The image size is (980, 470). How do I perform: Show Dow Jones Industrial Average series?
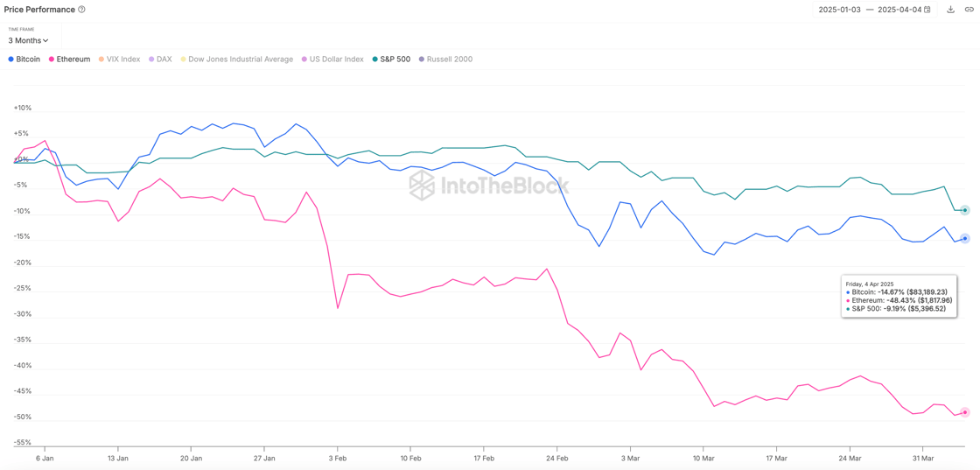click(x=237, y=60)
